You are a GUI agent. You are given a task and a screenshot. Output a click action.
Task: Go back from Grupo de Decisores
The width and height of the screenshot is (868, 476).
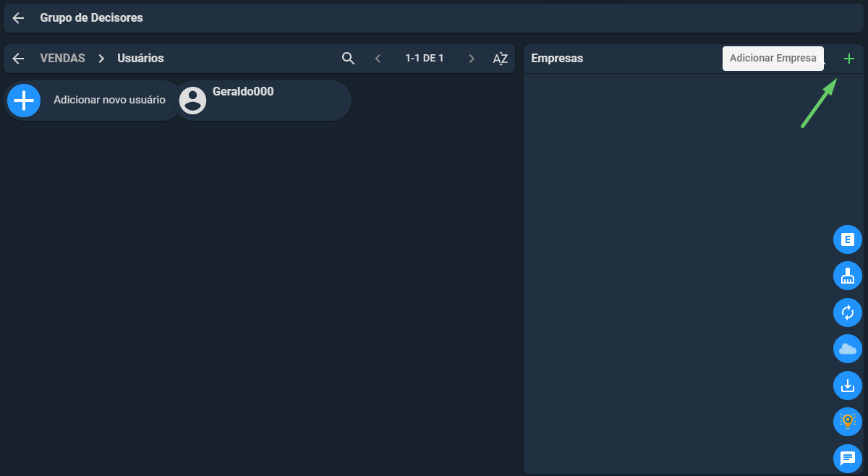[19, 18]
